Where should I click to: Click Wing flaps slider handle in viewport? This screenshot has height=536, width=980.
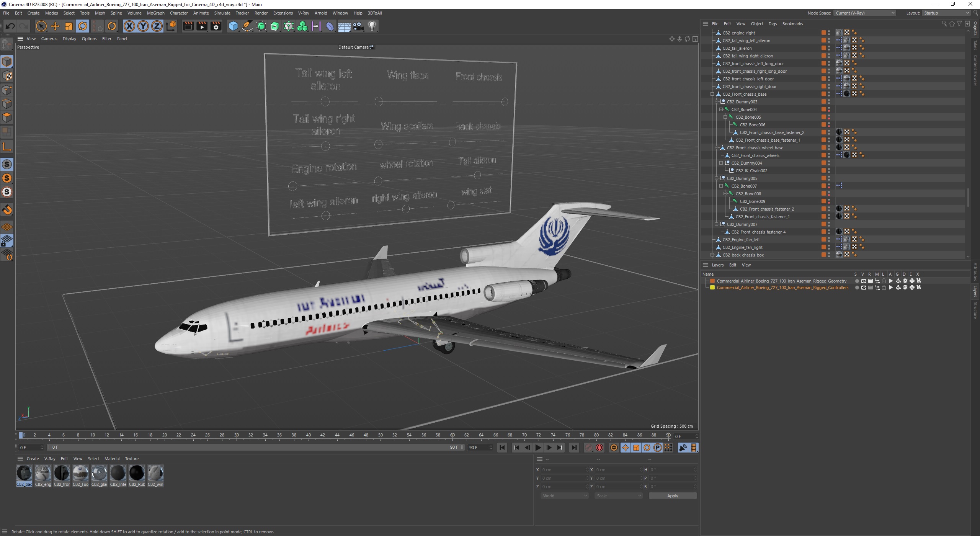click(x=379, y=101)
